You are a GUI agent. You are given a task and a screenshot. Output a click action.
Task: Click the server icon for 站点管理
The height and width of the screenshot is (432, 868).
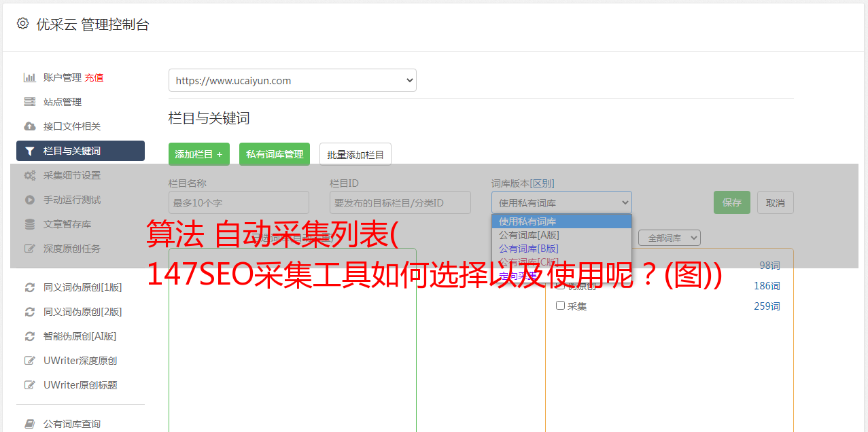[x=29, y=102]
